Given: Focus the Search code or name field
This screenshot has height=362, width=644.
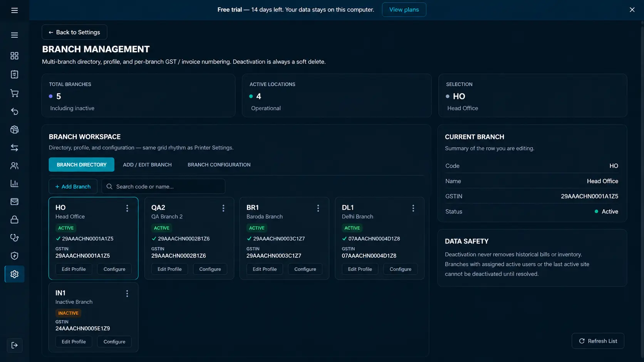Looking at the screenshot, I should (x=163, y=187).
